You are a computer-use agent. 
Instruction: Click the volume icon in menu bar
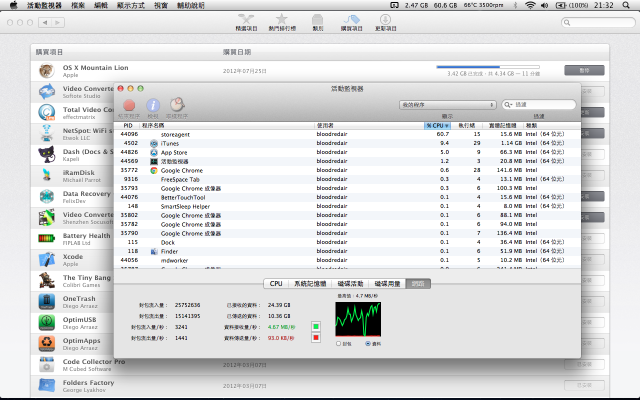point(544,5)
